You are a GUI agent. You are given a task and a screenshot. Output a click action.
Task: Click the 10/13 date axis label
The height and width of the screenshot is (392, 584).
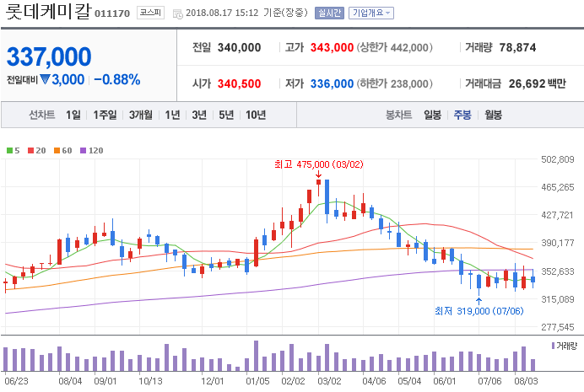tap(150, 381)
